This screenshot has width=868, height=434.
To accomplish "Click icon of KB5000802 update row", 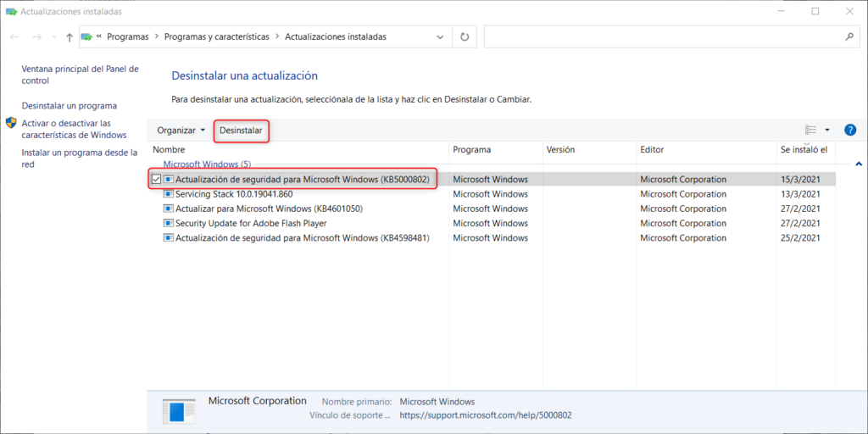I will coord(169,180).
